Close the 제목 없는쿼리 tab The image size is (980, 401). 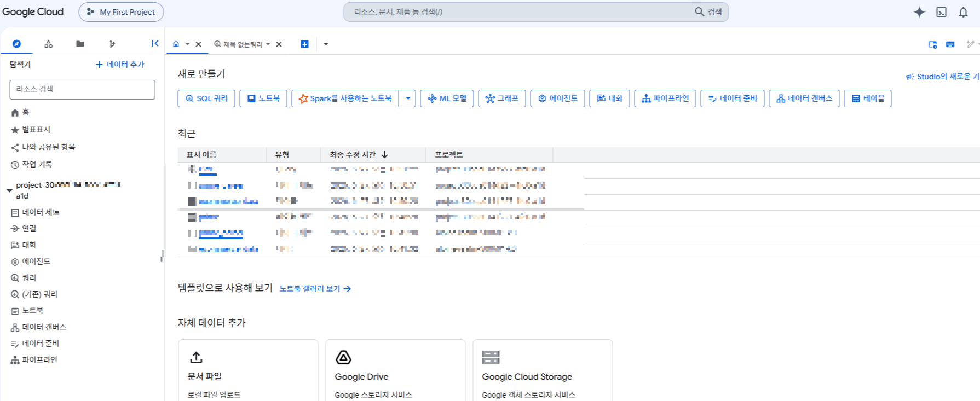(279, 44)
